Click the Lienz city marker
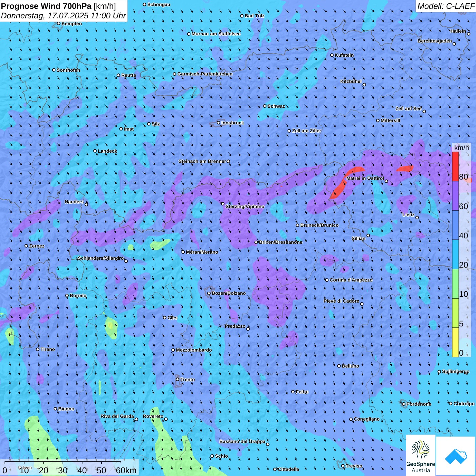The width and height of the screenshot is (476, 476). pyautogui.click(x=417, y=218)
